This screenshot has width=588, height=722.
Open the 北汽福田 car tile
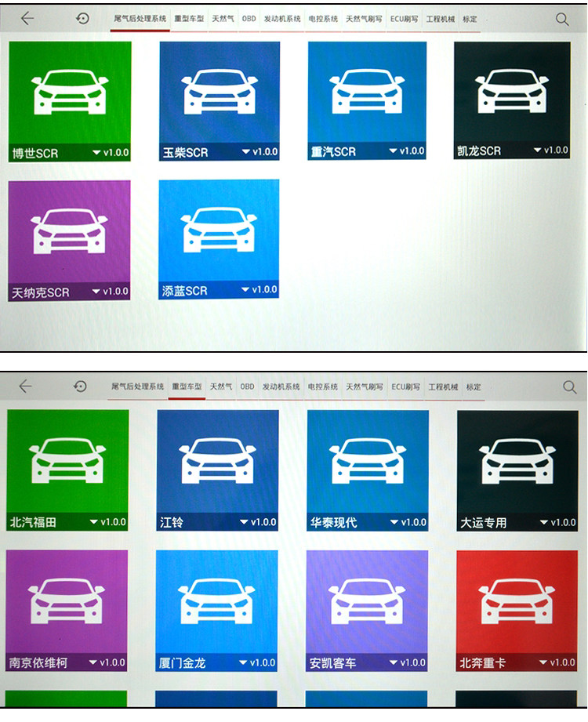[x=67, y=470]
